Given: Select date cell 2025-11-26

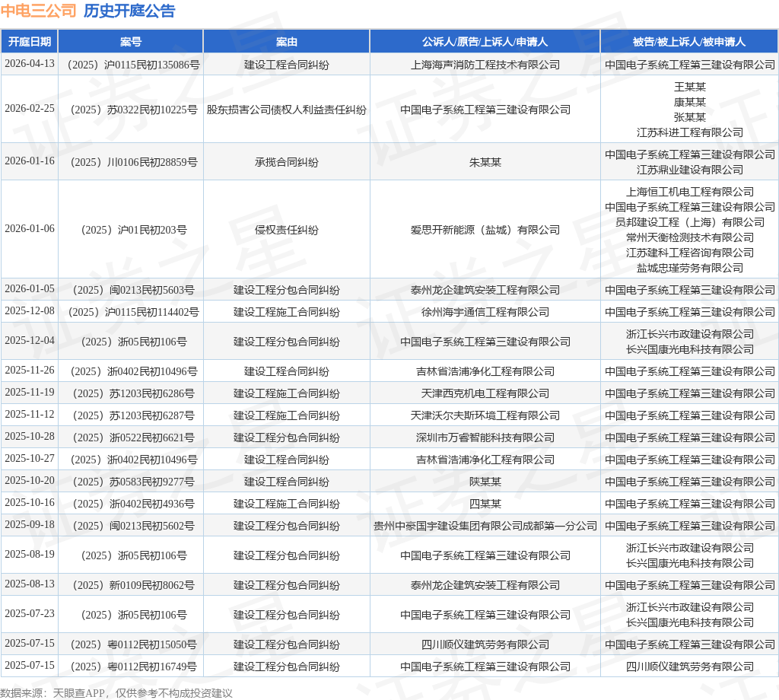Looking at the screenshot, I should coord(30,370).
